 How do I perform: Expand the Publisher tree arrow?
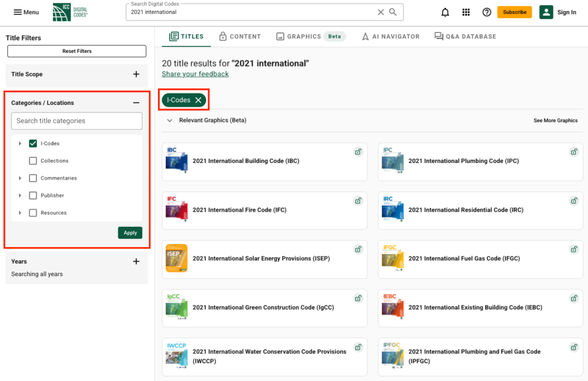pyautogui.click(x=20, y=195)
